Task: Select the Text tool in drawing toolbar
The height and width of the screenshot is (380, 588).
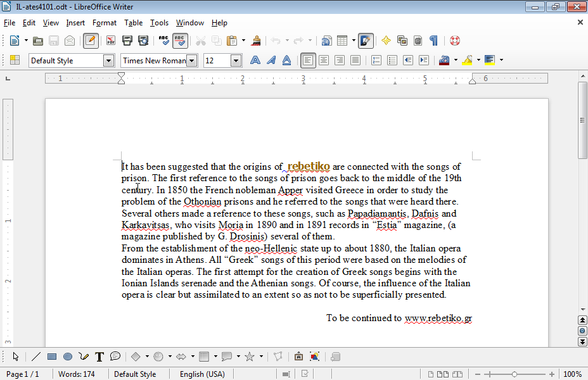Action: coord(99,357)
